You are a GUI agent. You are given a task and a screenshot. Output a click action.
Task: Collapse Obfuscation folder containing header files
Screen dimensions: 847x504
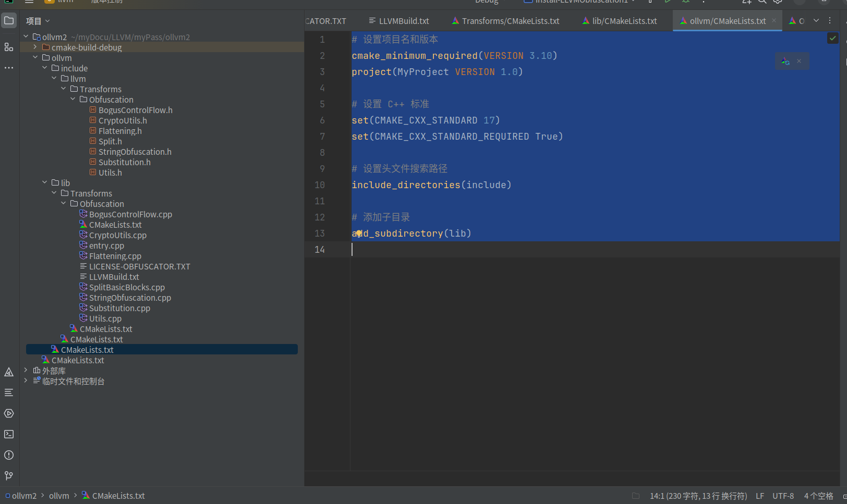point(72,99)
